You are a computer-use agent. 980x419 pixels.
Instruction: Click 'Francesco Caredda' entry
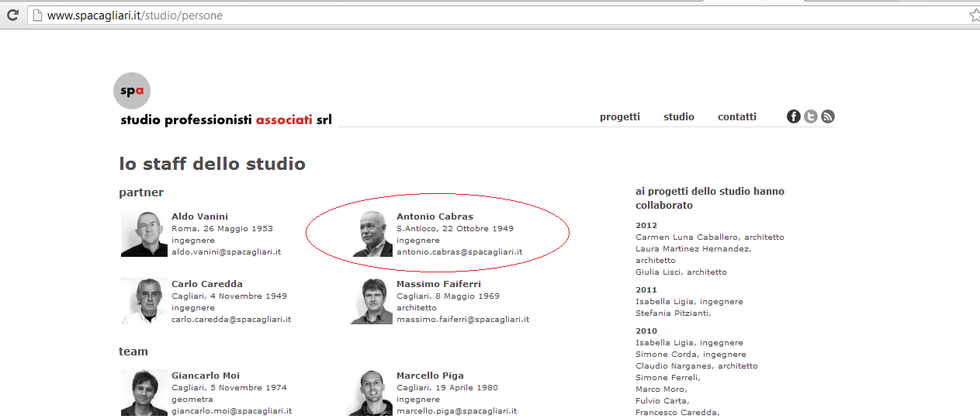[x=677, y=413]
